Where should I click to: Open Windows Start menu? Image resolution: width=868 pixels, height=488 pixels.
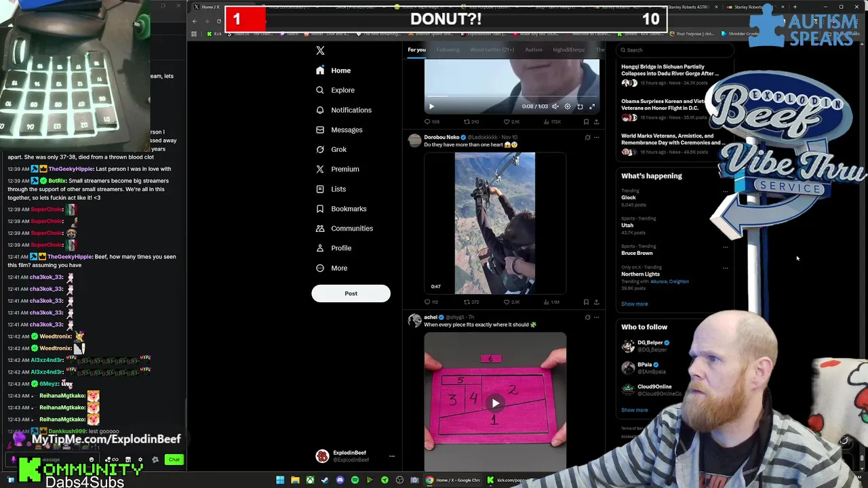pos(280,480)
